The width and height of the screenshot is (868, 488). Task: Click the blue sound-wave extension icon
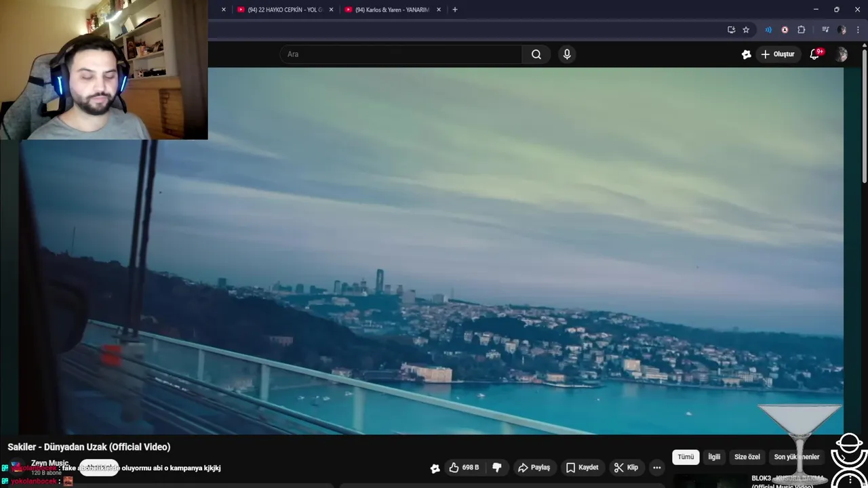pyautogui.click(x=768, y=30)
